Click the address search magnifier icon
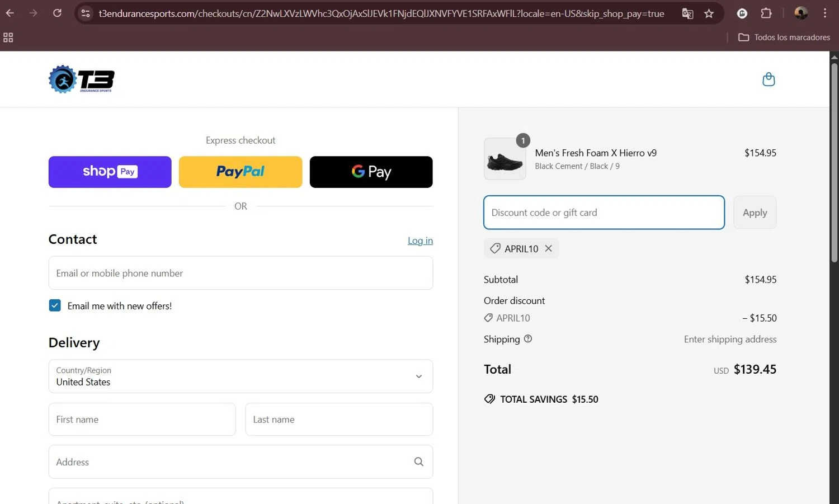 [418, 461]
